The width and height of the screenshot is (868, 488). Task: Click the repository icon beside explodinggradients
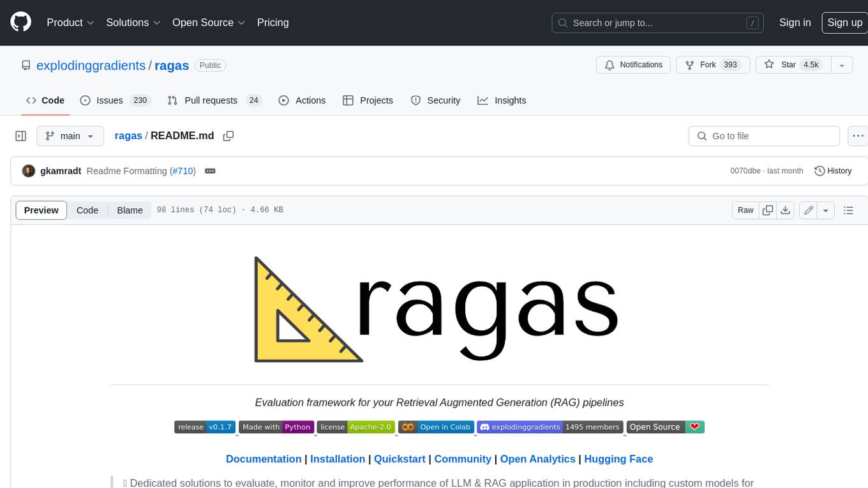[x=26, y=65]
